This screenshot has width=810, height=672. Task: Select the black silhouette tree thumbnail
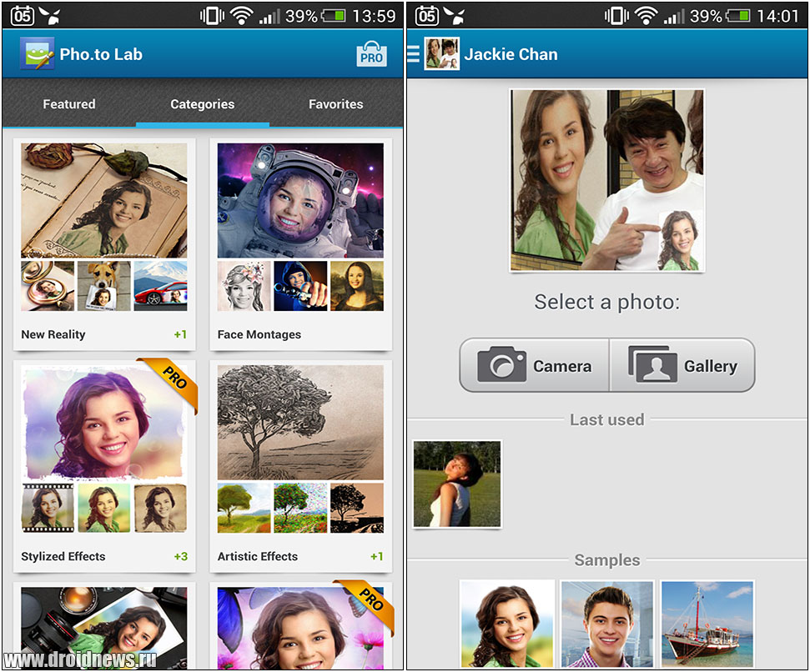coord(357,508)
